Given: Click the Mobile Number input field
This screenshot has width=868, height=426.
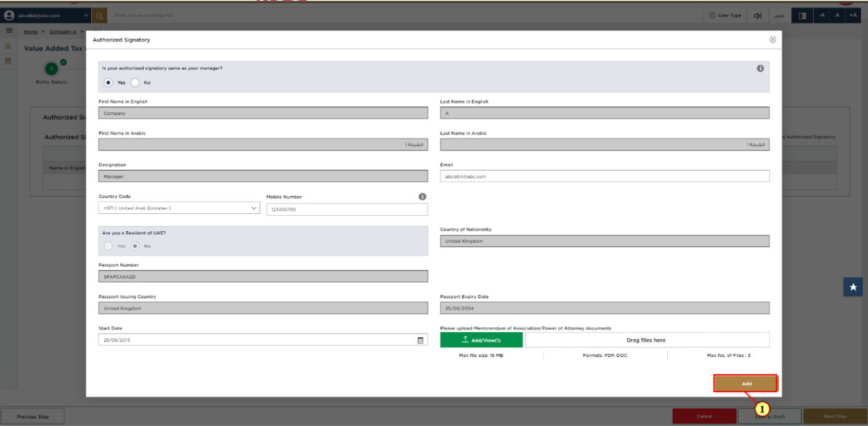Looking at the screenshot, I should coord(347,210).
